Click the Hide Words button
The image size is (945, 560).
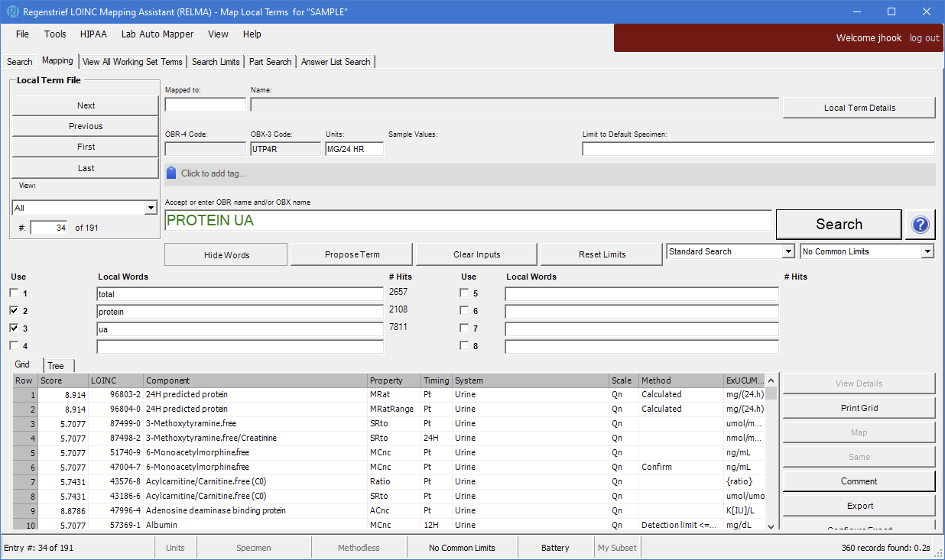(x=226, y=254)
